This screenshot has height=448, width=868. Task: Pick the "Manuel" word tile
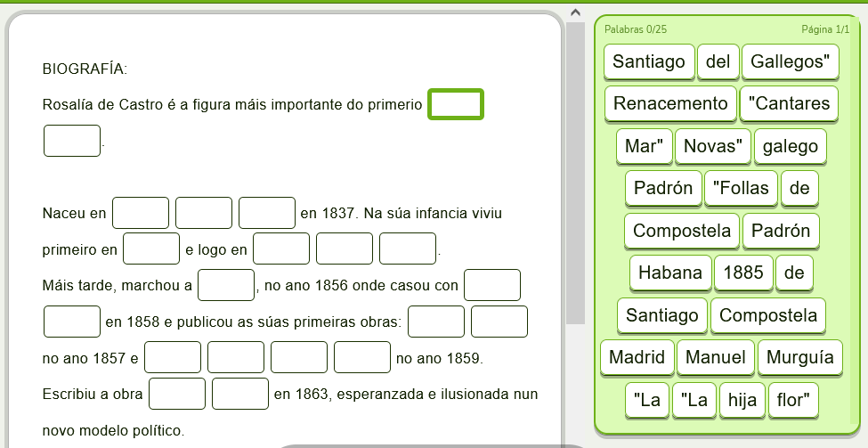pyautogui.click(x=716, y=357)
